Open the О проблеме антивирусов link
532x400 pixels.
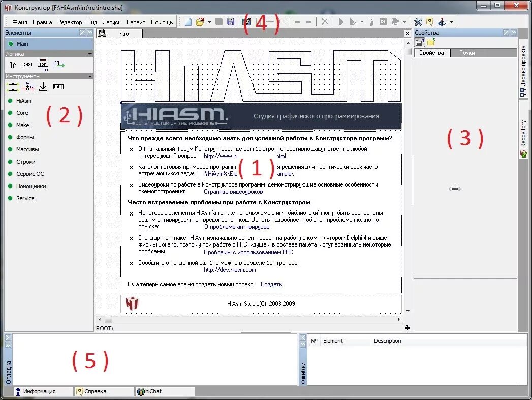[x=237, y=227]
